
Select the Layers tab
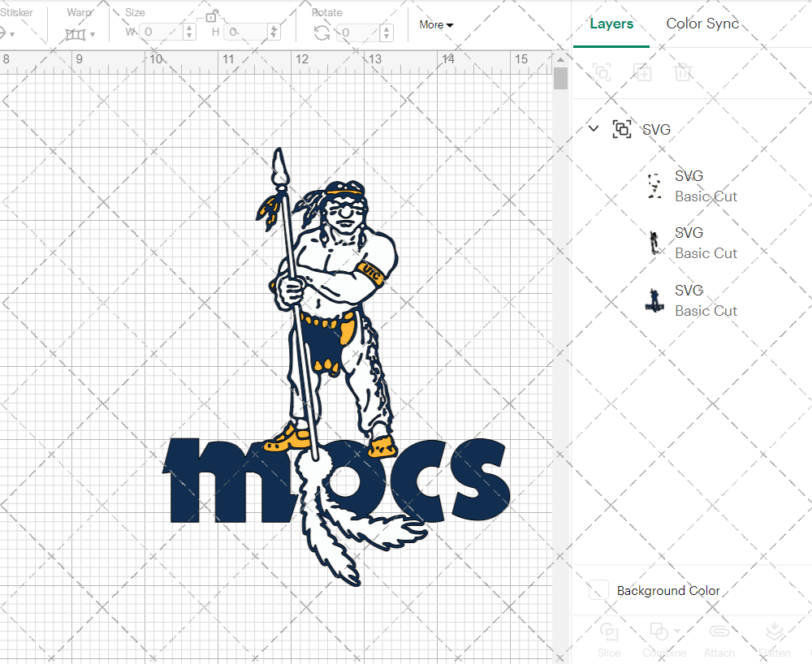(x=611, y=24)
